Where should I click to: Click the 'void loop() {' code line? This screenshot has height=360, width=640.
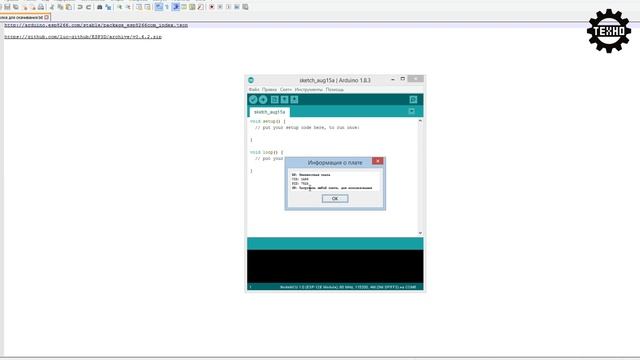[x=267, y=152]
